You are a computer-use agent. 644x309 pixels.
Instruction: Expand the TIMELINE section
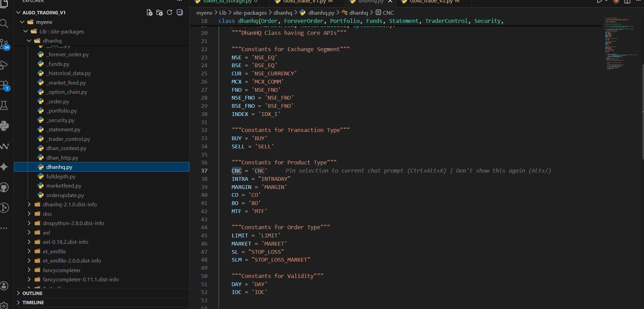tap(33, 303)
